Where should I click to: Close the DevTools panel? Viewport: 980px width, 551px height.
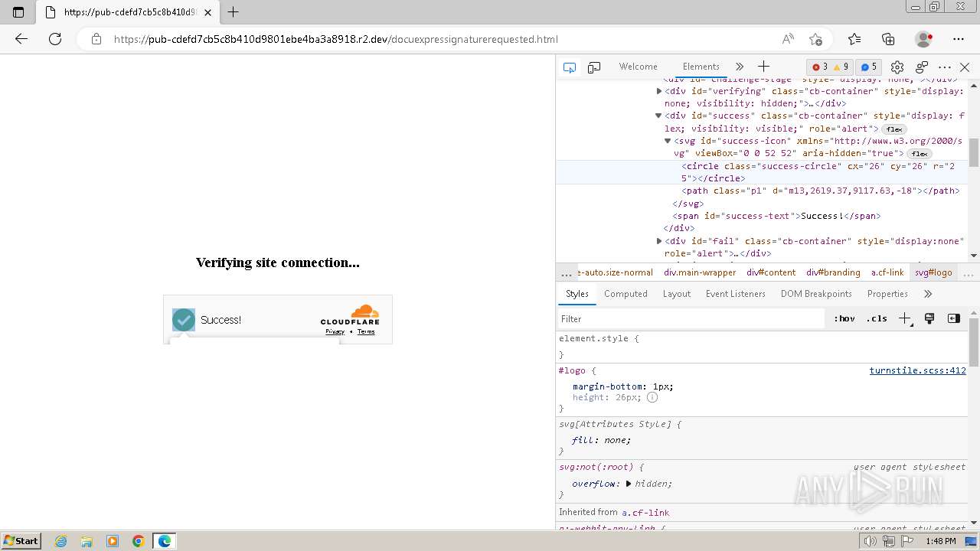965,67
